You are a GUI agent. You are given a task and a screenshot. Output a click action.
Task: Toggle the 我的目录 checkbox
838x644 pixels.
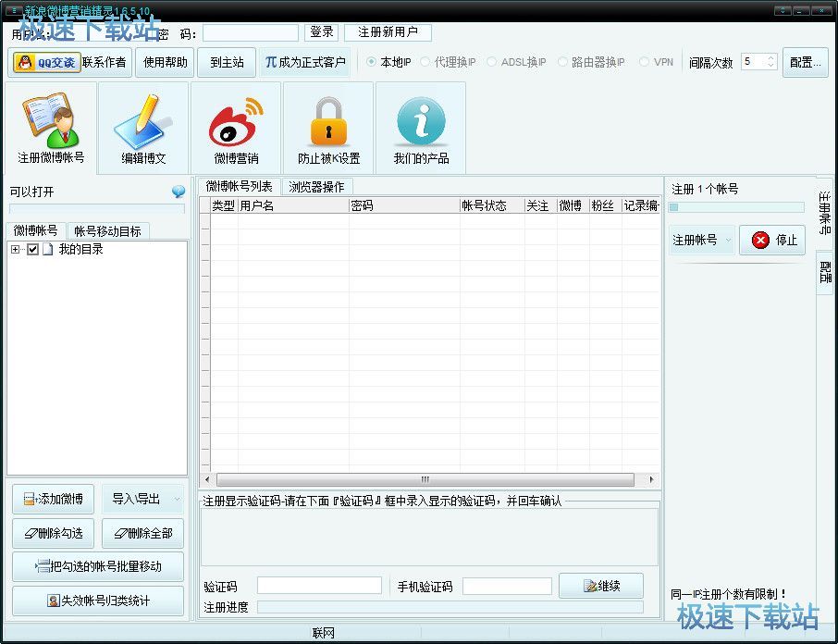tap(33, 250)
